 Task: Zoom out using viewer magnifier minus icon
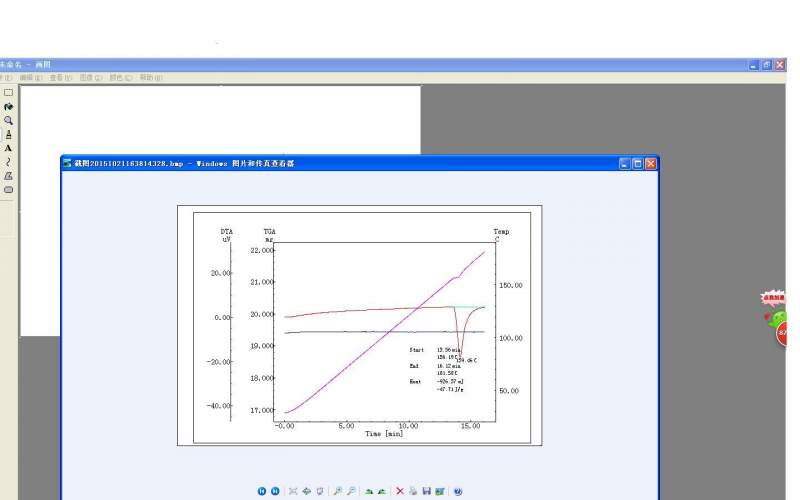pos(351,491)
